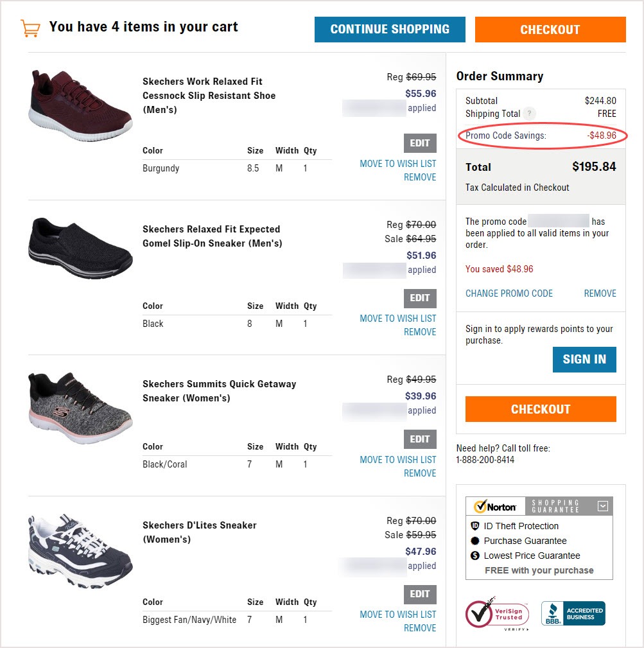644x648 pixels.
Task: Remove Summits Quick Getaway Sneaker from cart
Action: (420, 473)
